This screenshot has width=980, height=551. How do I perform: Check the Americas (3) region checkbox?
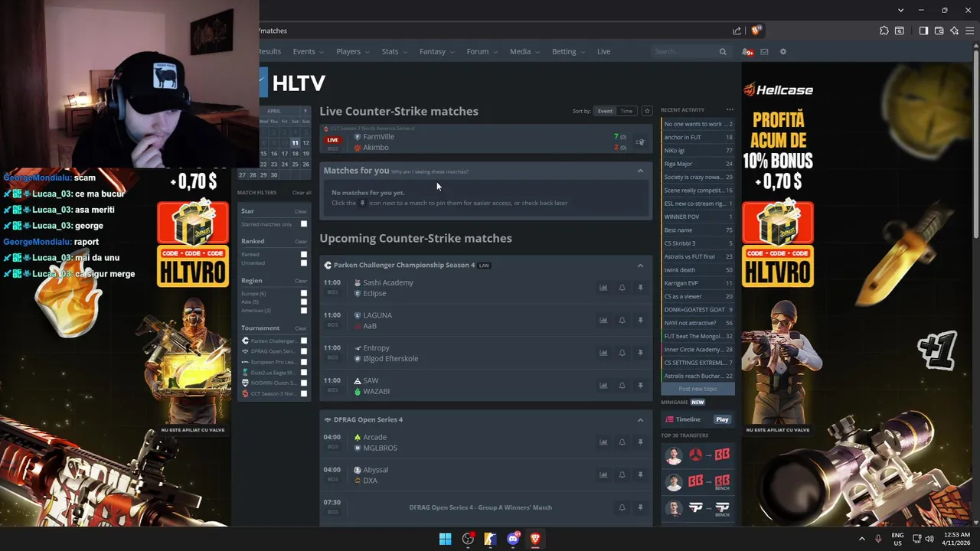point(304,310)
